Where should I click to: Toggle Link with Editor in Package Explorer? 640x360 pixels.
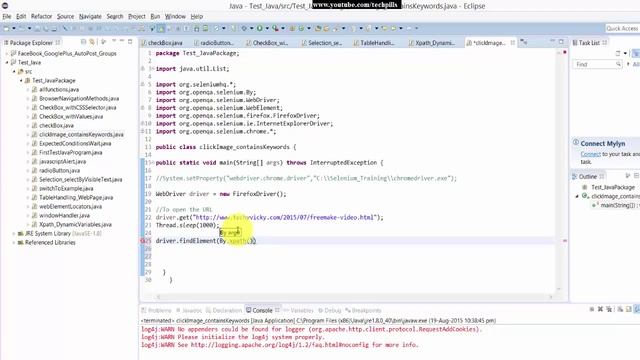tap(92, 42)
